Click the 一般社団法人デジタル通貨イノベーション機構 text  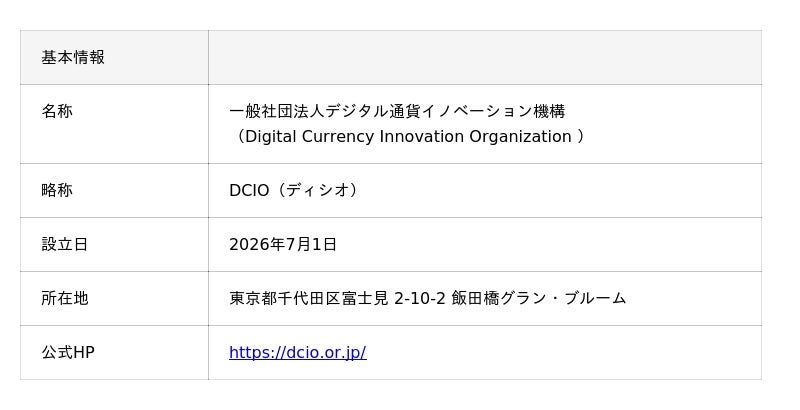tap(397, 111)
